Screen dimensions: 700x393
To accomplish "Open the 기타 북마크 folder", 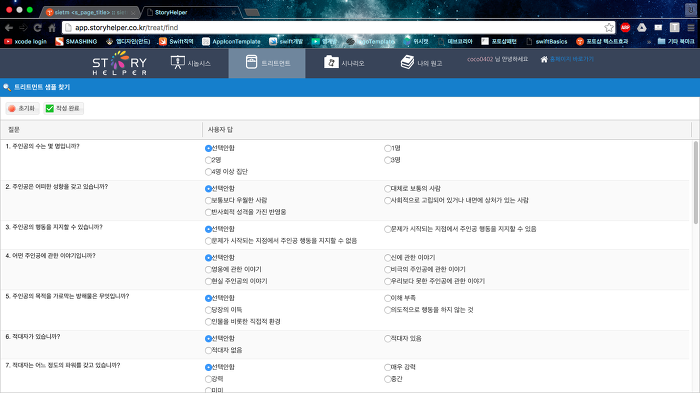I will [x=676, y=42].
